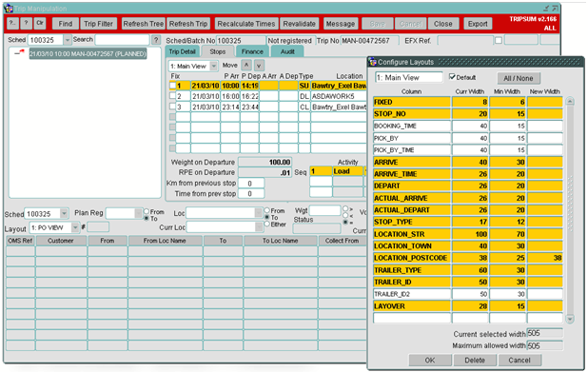Open the lower Sched 100325 dropdown
Screen dimensions: 588x372
click(x=64, y=214)
